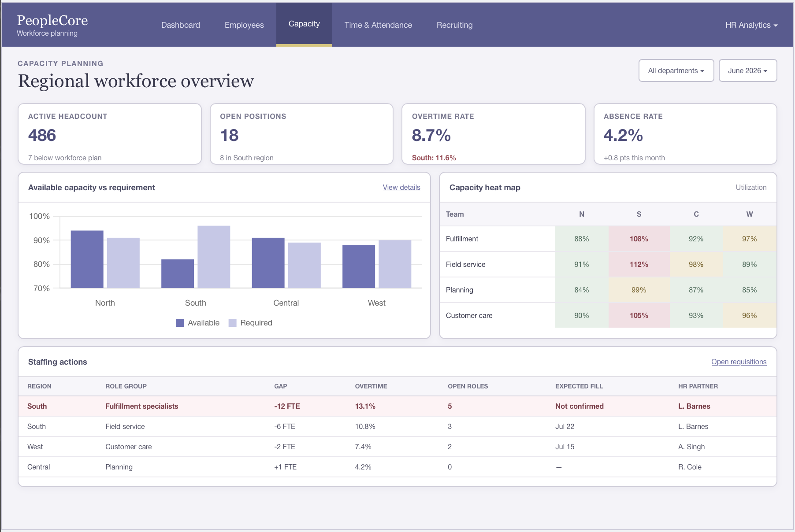Click the S column header in heat map
Image resolution: width=795 pixels, height=532 pixels.
tap(639, 214)
